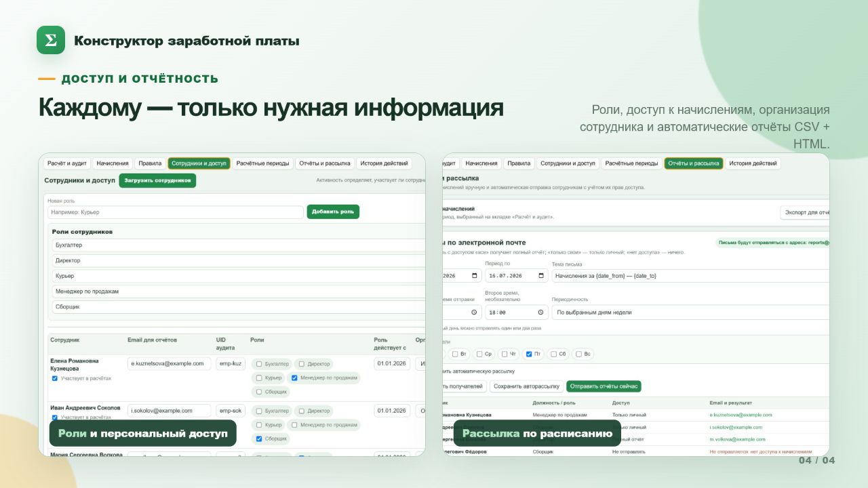Disable the Пт weekday checkbox

coord(529,354)
